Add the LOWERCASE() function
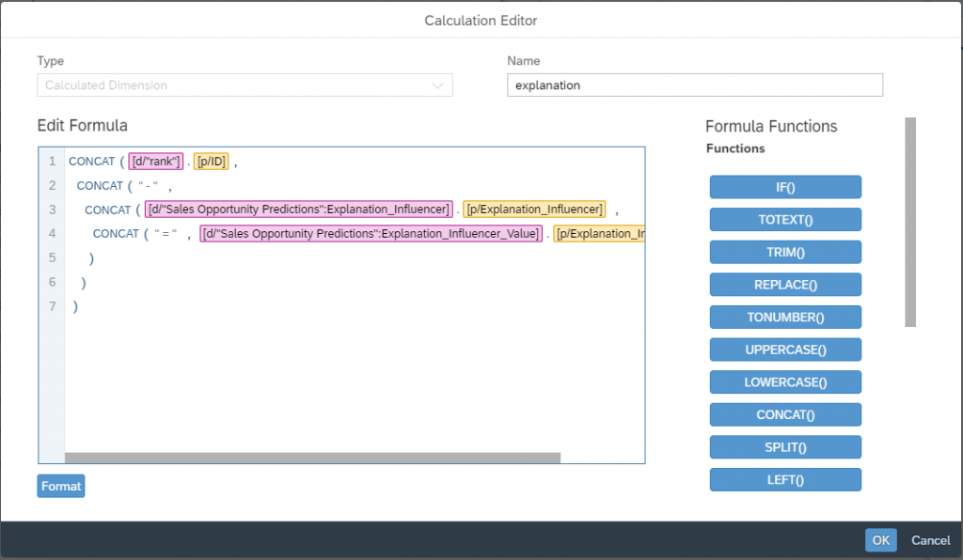The width and height of the screenshot is (963, 560). click(785, 382)
